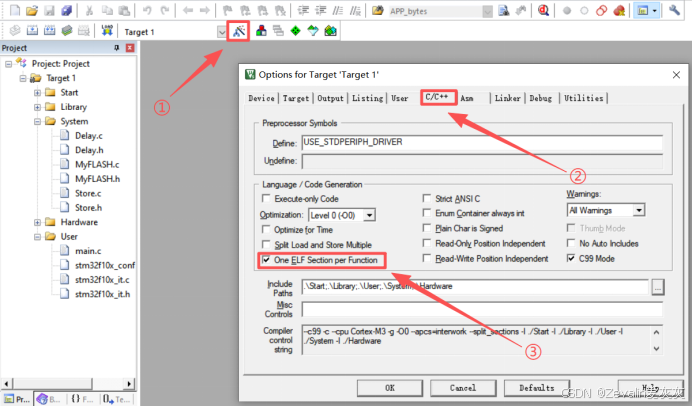692x407 pixels.
Task: Expand the Start folder in project tree
Action: (38, 93)
